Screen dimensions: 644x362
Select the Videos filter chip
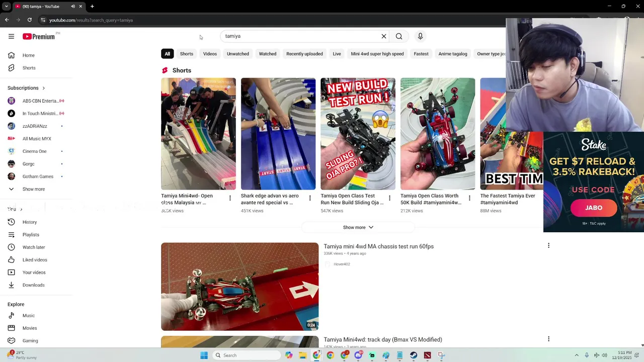pyautogui.click(x=210, y=54)
